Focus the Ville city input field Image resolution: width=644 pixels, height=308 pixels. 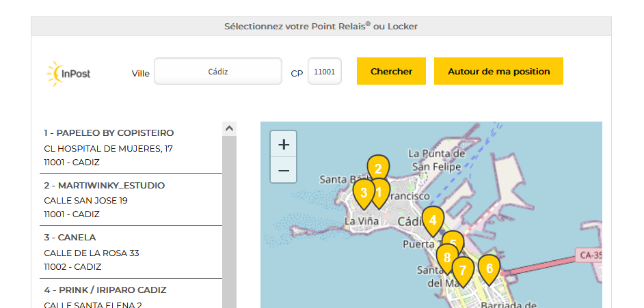coord(218,71)
